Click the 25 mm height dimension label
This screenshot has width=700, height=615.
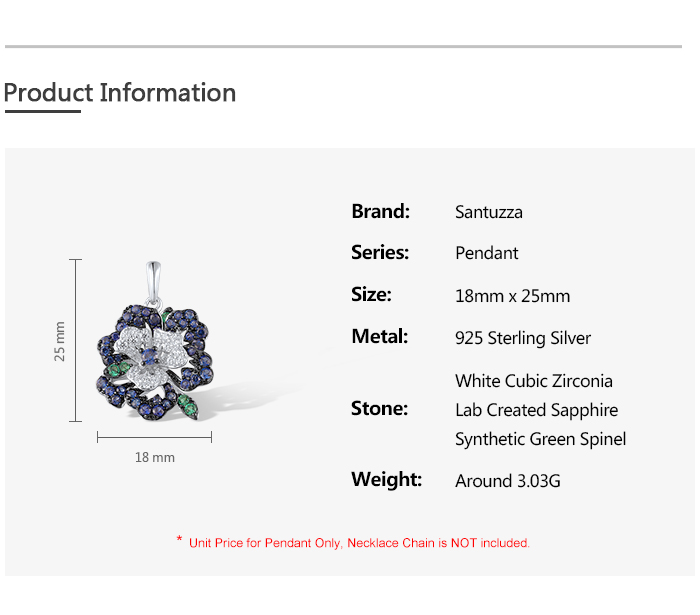[60, 341]
